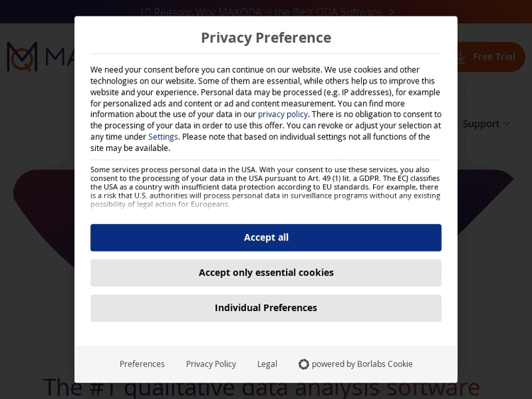Click the MAXQDA logo icon
Image resolution: width=532 pixels, height=399 pixels.
[x=21, y=57]
